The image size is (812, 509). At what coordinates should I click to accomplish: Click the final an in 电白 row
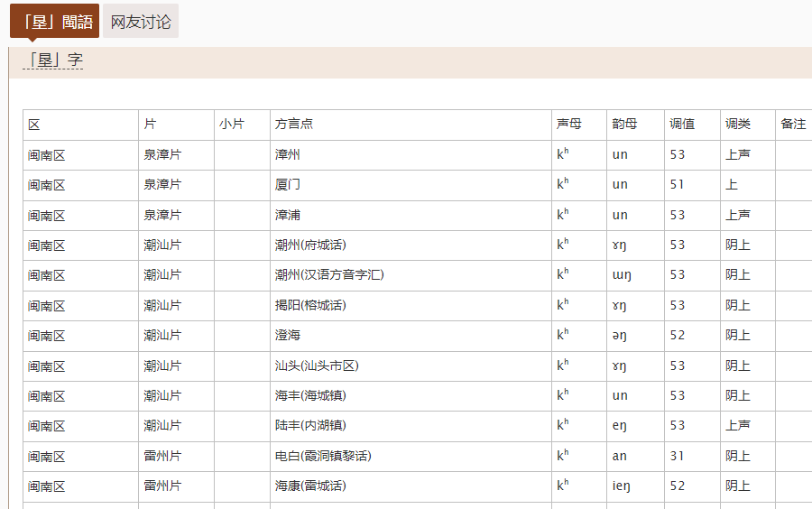pyautogui.click(x=619, y=456)
